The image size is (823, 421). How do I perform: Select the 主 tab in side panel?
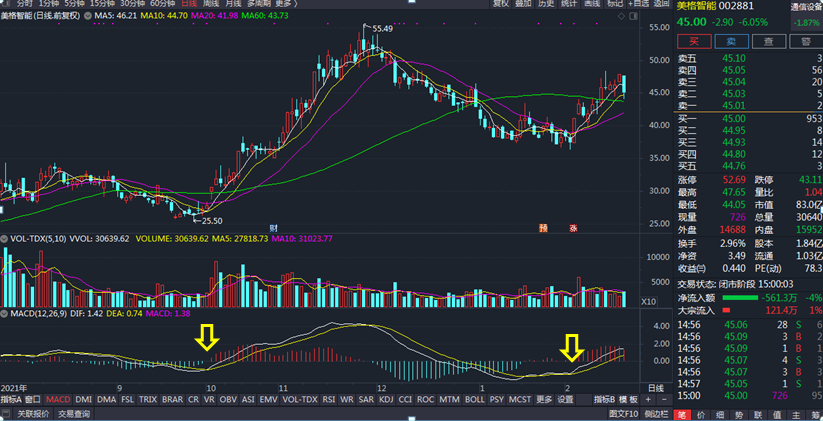[798, 415]
